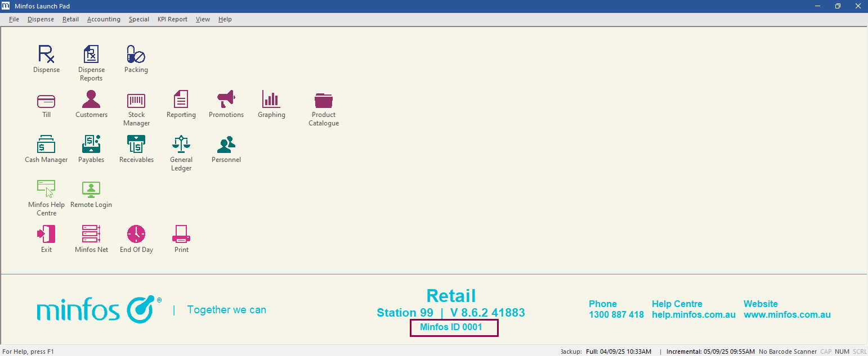Click Station 99 version text
The image size is (868, 356).
pyautogui.click(x=451, y=313)
